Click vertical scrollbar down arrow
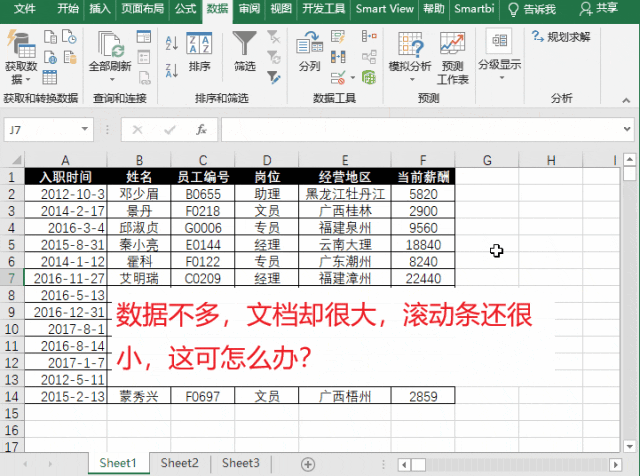Image resolution: width=640 pixels, height=476 pixels. [629, 446]
